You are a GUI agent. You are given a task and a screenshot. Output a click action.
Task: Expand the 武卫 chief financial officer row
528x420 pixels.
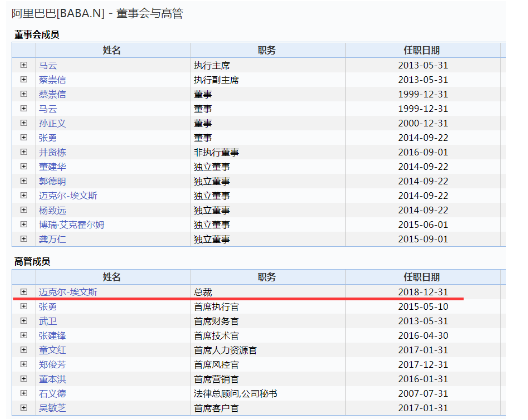pyautogui.click(x=23, y=321)
